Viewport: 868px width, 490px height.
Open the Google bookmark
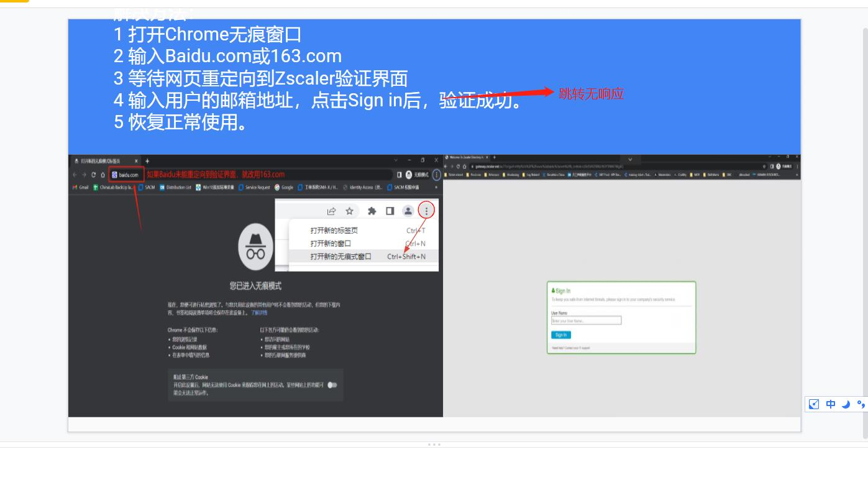[284, 187]
